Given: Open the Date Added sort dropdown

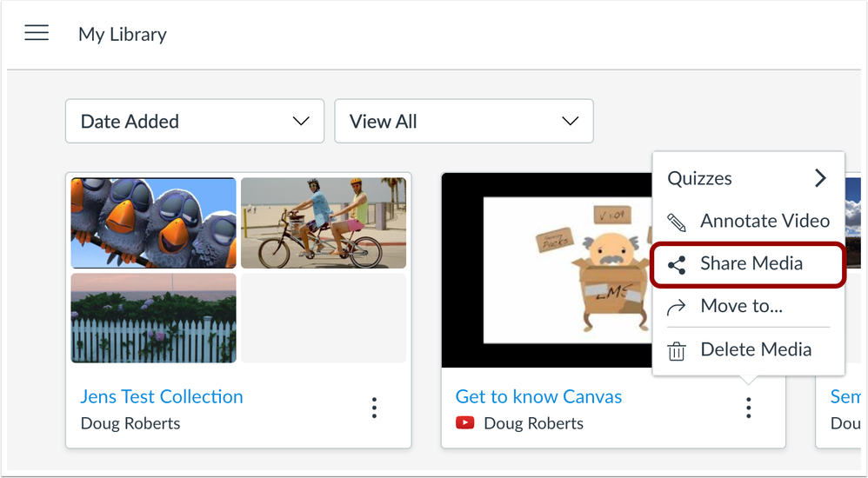Looking at the screenshot, I should pyautogui.click(x=195, y=122).
